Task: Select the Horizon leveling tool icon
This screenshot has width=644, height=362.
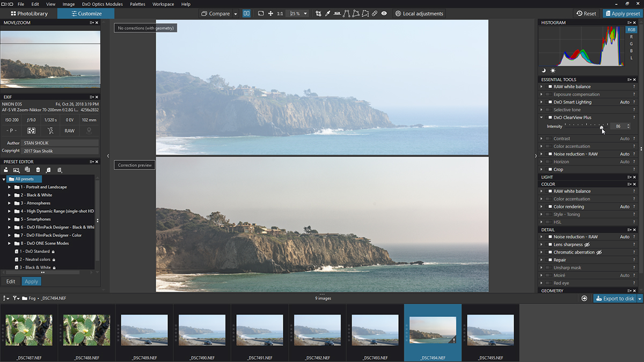Action: (x=337, y=13)
